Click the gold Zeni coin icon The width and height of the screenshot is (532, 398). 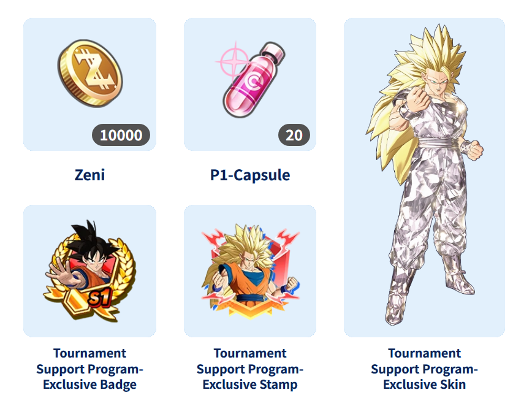tap(90, 73)
